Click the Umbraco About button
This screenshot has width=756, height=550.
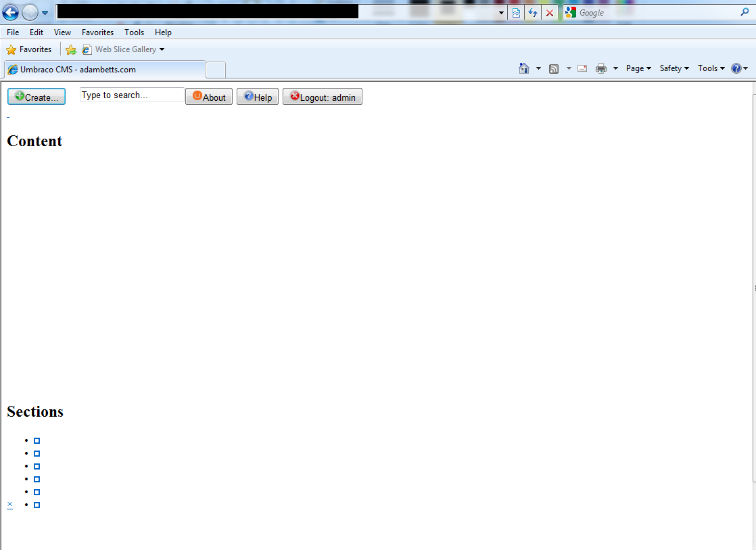coord(209,97)
